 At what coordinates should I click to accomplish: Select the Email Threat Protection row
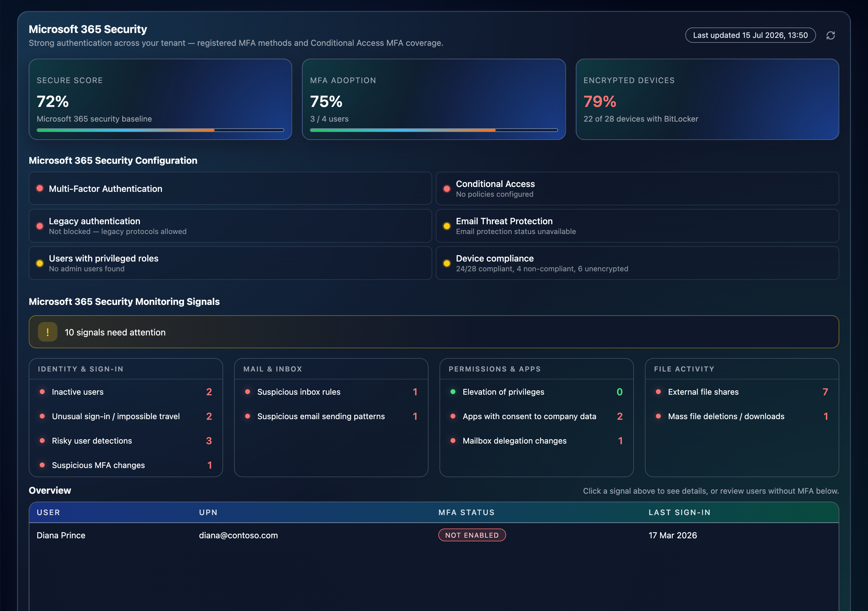coord(637,225)
